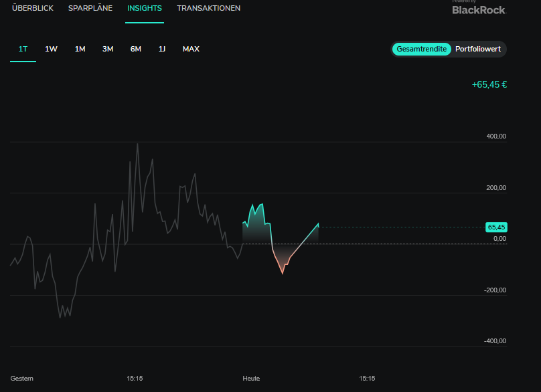The width and height of the screenshot is (541, 392).
Task: Show the 6M time range
Action: (x=135, y=49)
